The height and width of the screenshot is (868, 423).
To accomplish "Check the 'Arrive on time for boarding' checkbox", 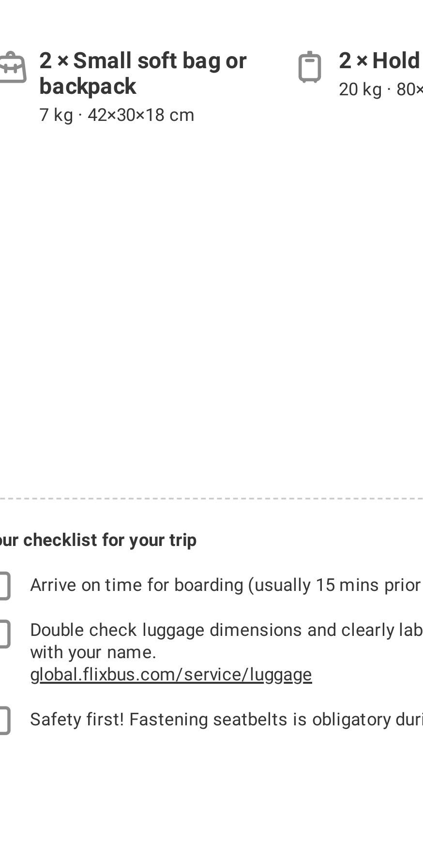I will coord(4,586).
